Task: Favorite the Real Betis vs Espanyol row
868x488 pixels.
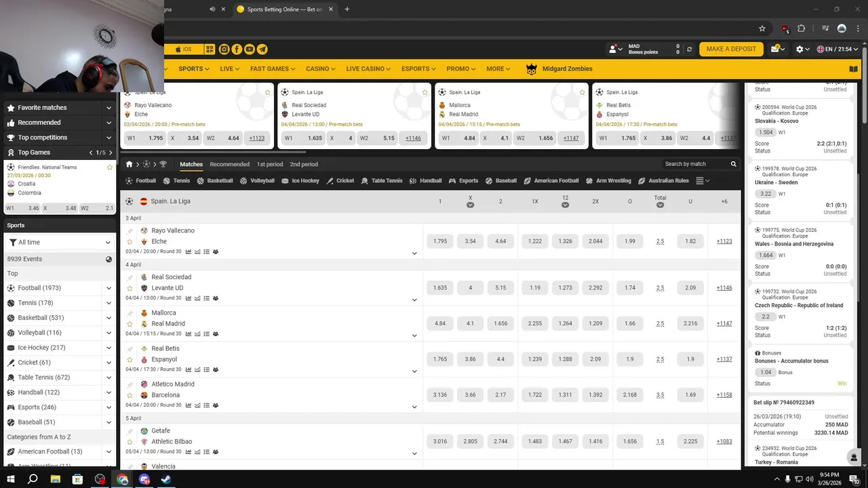Action: 130,359
